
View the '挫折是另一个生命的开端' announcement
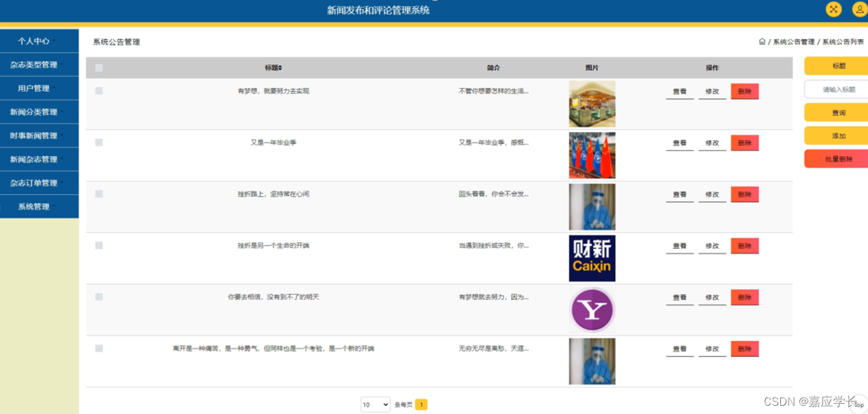point(679,246)
